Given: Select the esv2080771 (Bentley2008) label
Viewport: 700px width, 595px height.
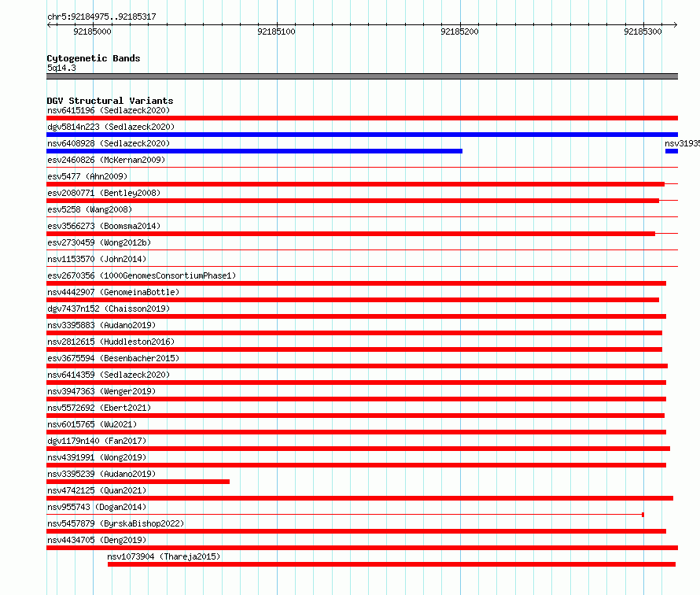Looking at the screenshot, I should click(104, 193).
